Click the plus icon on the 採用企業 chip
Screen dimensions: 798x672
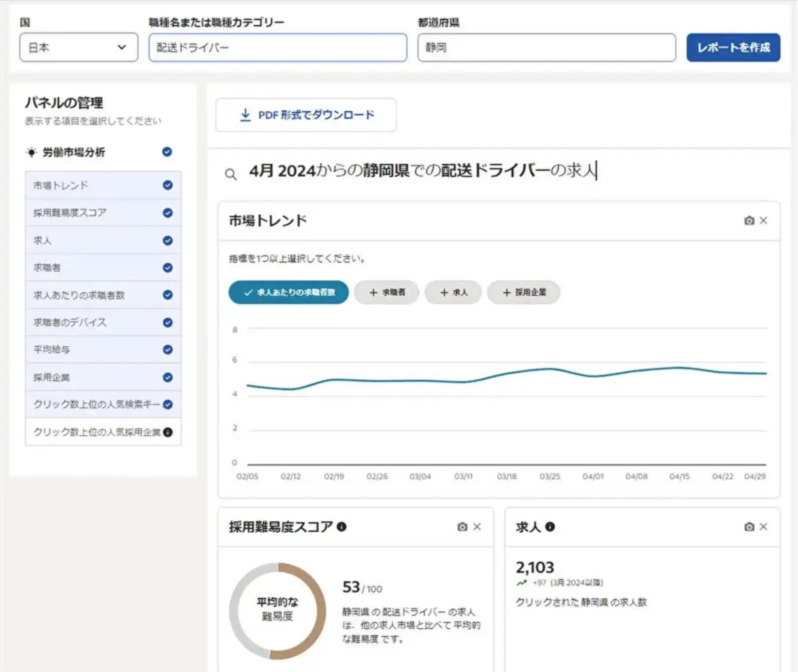click(x=507, y=293)
